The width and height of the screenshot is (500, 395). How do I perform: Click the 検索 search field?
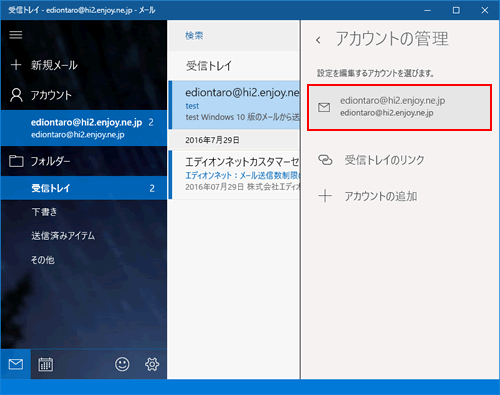pos(234,35)
